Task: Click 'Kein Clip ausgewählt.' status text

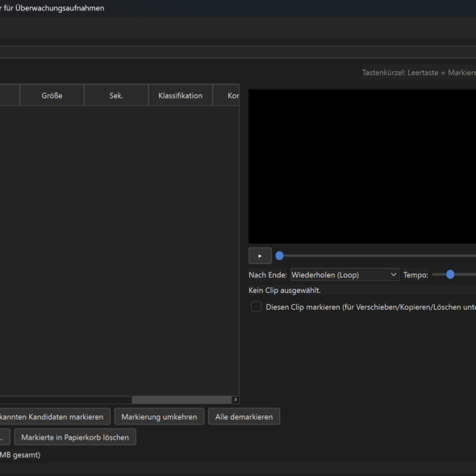Action: pyautogui.click(x=285, y=290)
